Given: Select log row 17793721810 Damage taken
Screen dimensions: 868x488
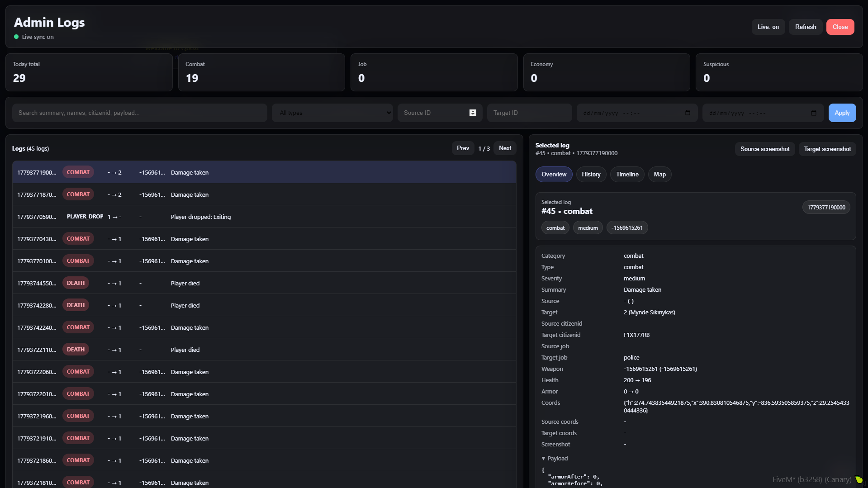Looking at the screenshot, I should click(x=264, y=480).
